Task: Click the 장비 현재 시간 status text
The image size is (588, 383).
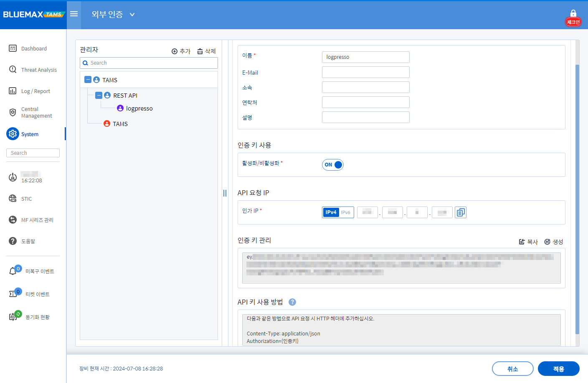Action: tap(121, 369)
